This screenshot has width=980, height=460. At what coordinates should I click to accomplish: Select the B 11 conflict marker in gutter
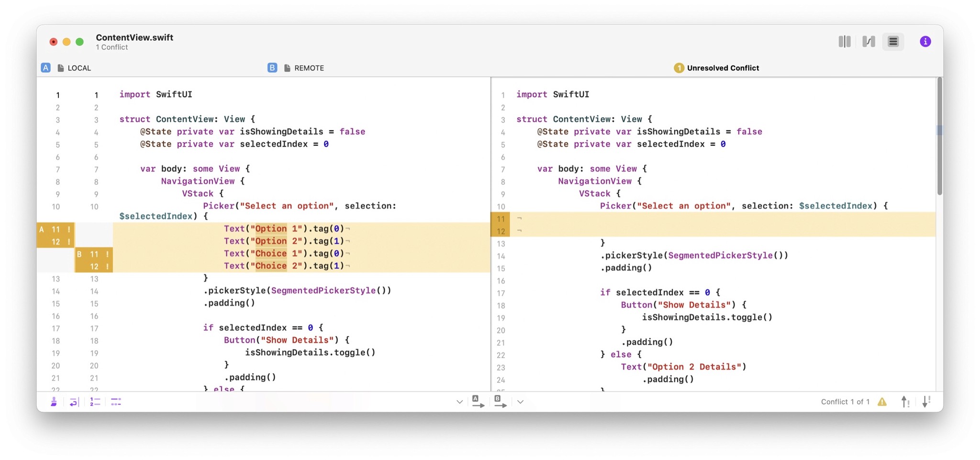pos(94,254)
